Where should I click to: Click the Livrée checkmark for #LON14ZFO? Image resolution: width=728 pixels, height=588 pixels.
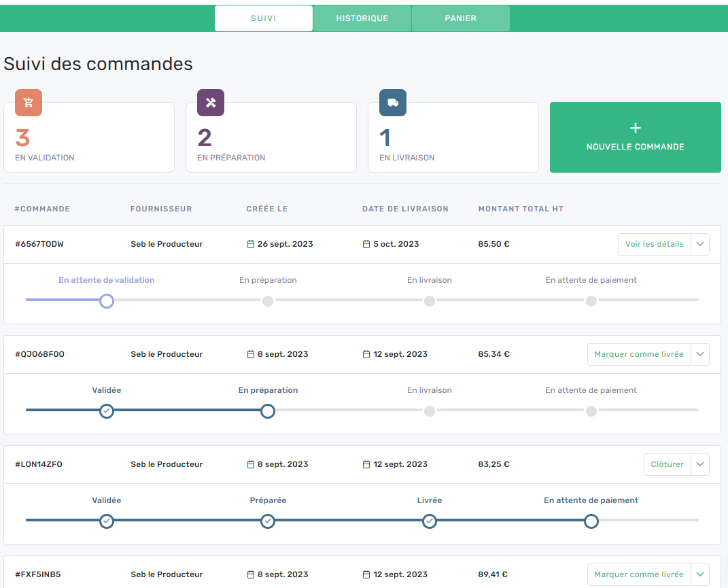(430, 521)
